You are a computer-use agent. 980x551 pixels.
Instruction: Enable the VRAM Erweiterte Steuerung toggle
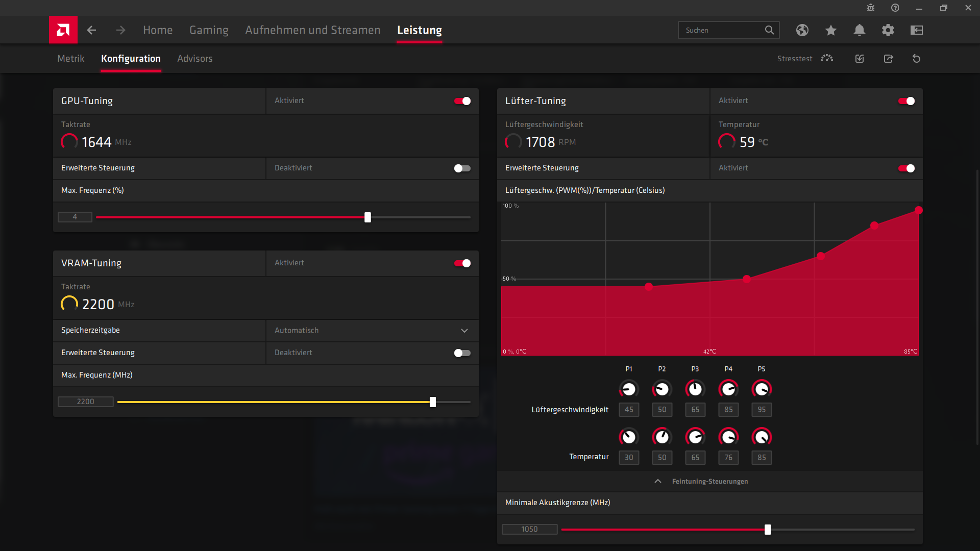click(462, 353)
